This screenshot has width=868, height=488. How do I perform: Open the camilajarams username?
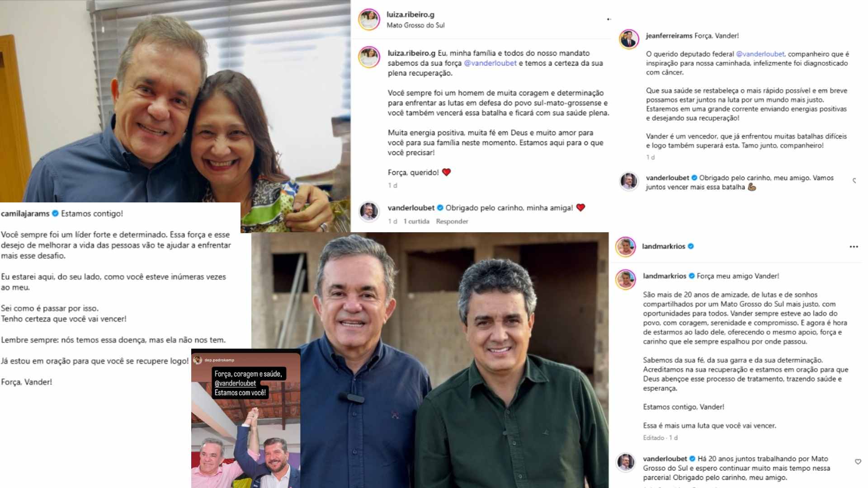point(25,214)
